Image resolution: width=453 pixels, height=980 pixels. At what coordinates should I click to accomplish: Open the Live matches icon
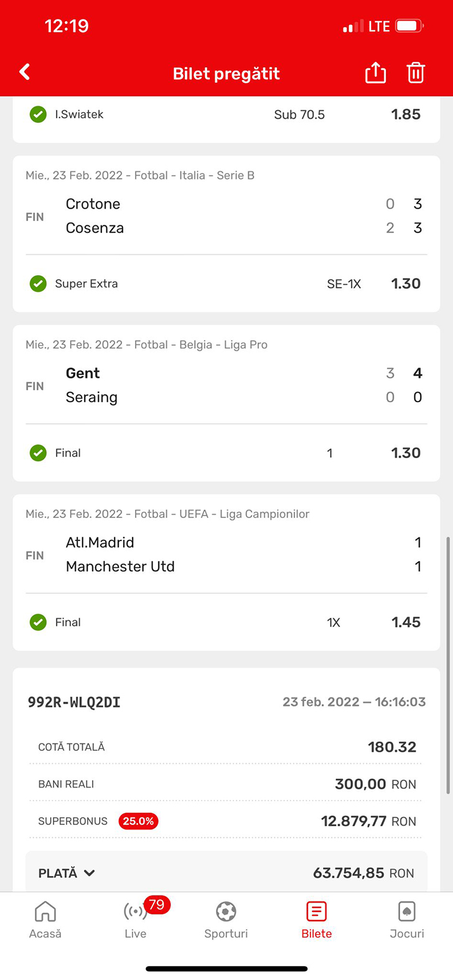coord(135,913)
